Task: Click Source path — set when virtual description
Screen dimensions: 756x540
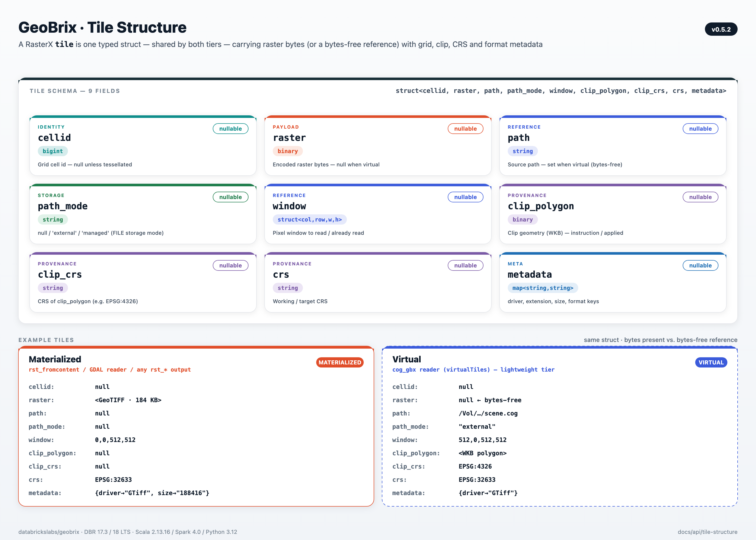Action: click(565, 165)
